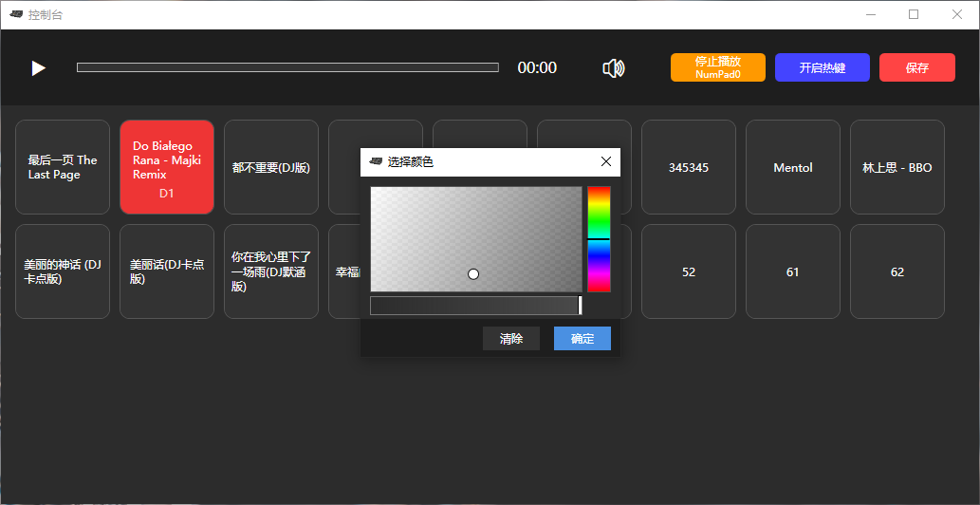Save settings with the red 保存 button
Screen dimensions: 980x505
coord(916,67)
